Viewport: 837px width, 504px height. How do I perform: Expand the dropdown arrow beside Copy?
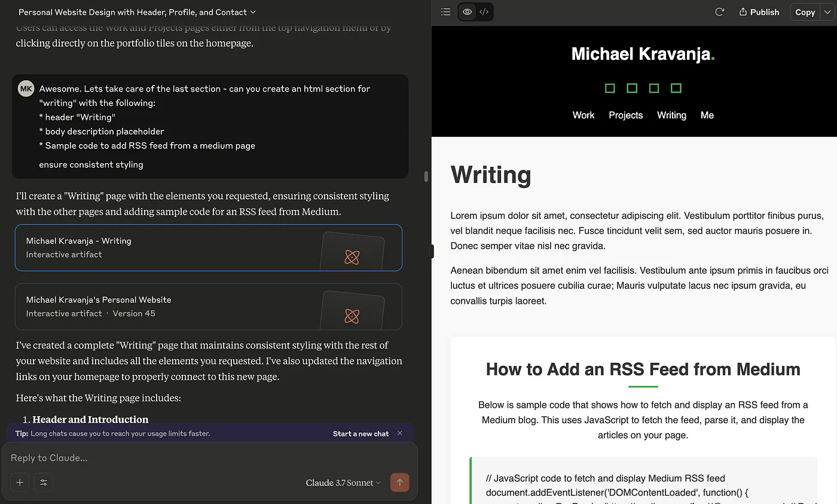coord(827,12)
